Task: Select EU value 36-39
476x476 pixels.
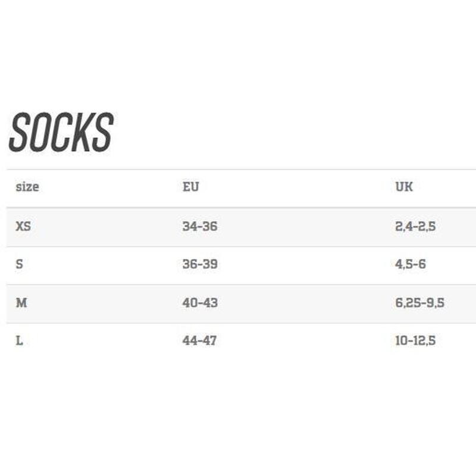Action: [200, 264]
